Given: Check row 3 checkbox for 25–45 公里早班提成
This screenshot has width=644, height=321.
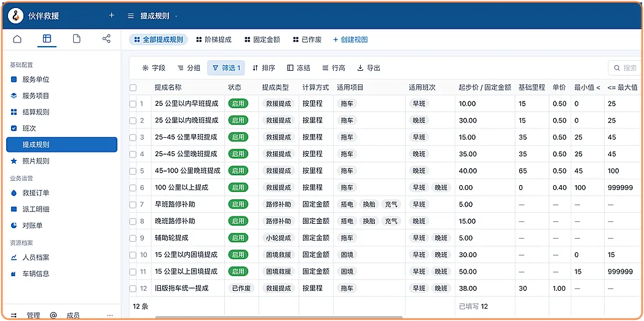Looking at the screenshot, I should 133,137.
